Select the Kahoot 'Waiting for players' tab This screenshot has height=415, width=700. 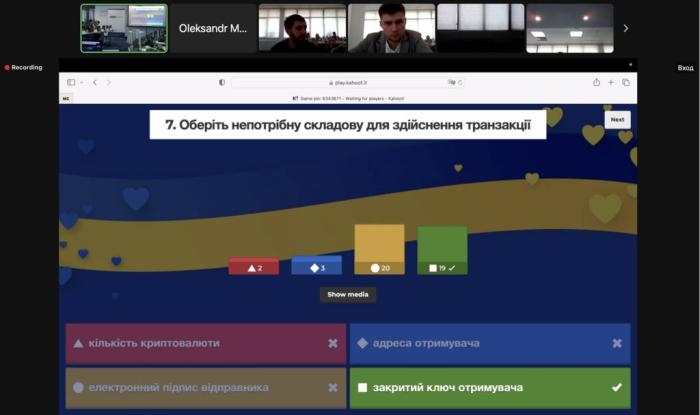click(348, 98)
